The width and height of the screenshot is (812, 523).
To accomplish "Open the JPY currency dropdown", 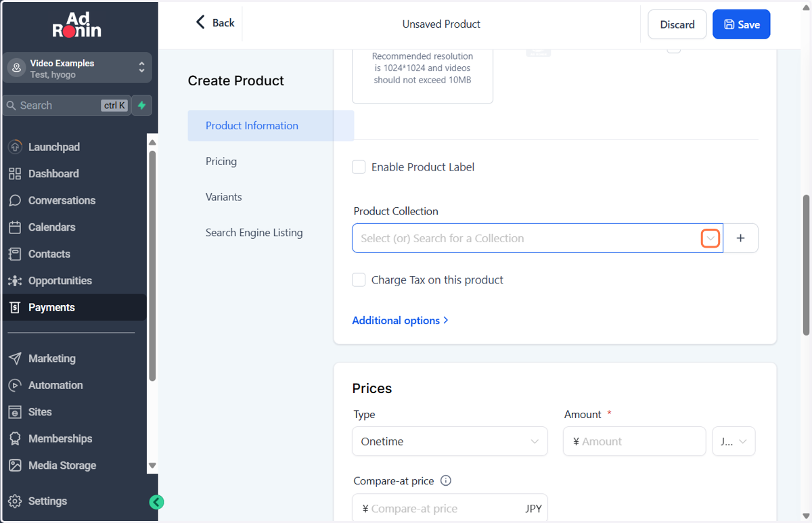I will 734,441.
